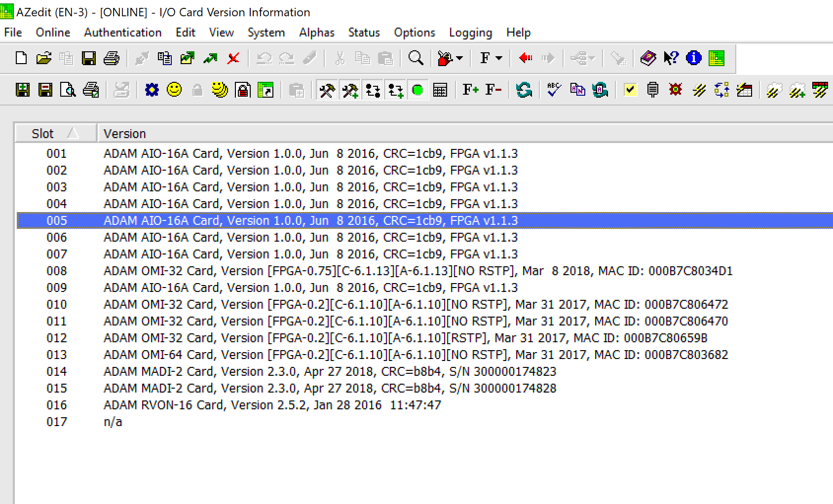Click the New file icon

click(x=21, y=58)
